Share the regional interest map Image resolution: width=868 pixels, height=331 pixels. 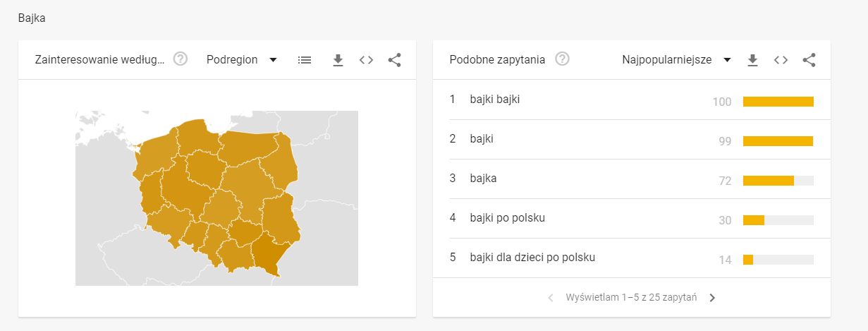(x=394, y=60)
